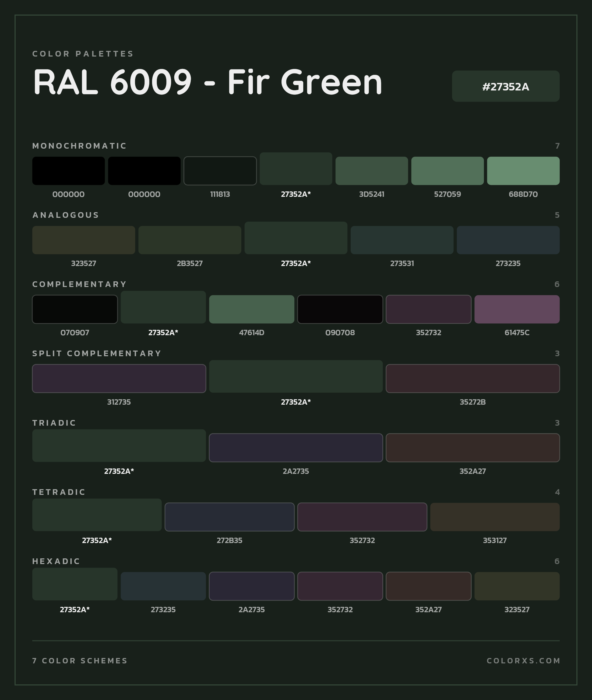The width and height of the screenshot is (592, 700).
Task: Pick the 352A27 swatch in Hexadic row
Action: click(x=429, y=586)
